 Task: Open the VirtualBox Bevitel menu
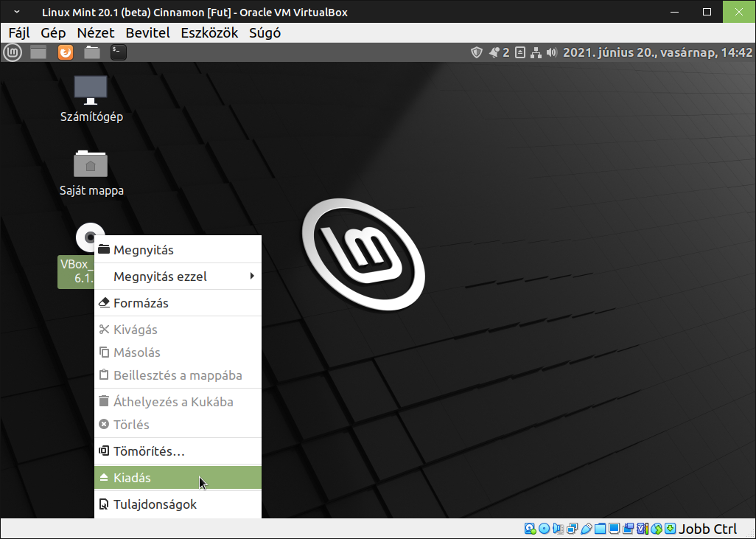[147, 33]
